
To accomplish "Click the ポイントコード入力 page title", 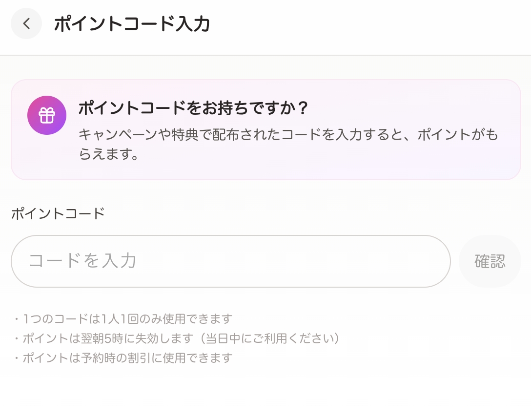I will pyautogui.click(x=132, y=24).
